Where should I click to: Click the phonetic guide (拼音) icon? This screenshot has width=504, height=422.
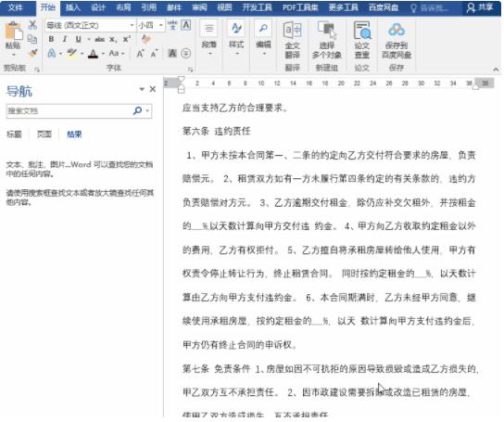pyautogui.click(x=172, y=25)
